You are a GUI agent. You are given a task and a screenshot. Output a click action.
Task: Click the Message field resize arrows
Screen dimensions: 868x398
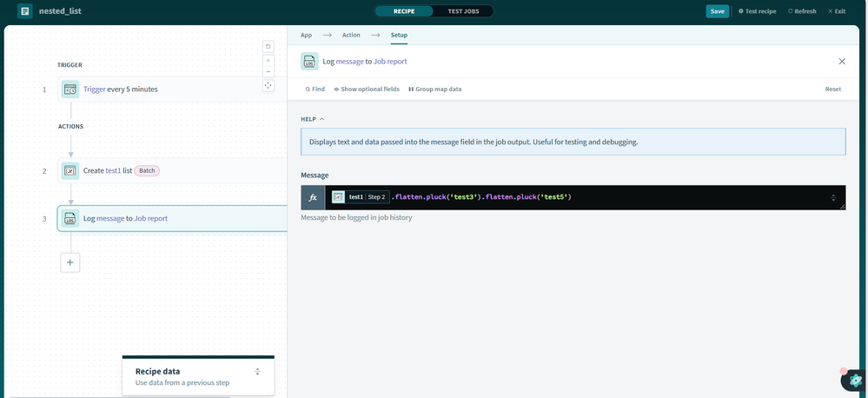coord(833,197)
